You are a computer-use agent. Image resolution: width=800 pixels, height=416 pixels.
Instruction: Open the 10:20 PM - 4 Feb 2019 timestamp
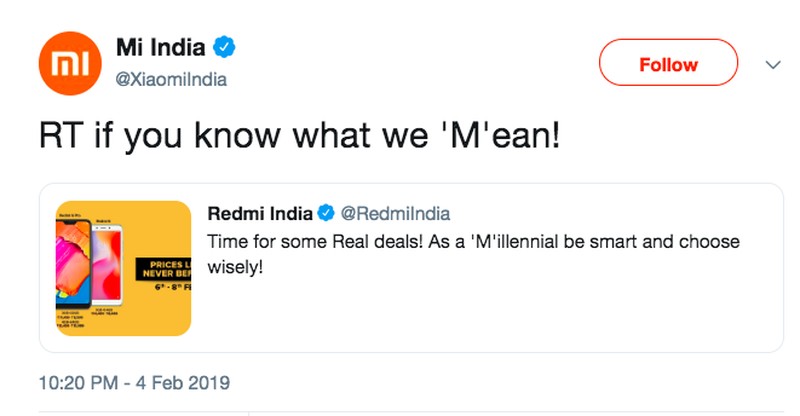(135, 382)
